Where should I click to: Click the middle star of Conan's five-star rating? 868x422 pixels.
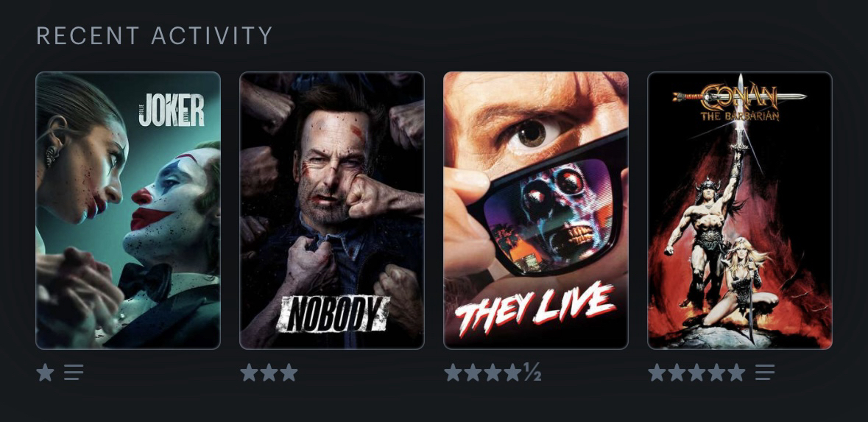tap(696, 373)
